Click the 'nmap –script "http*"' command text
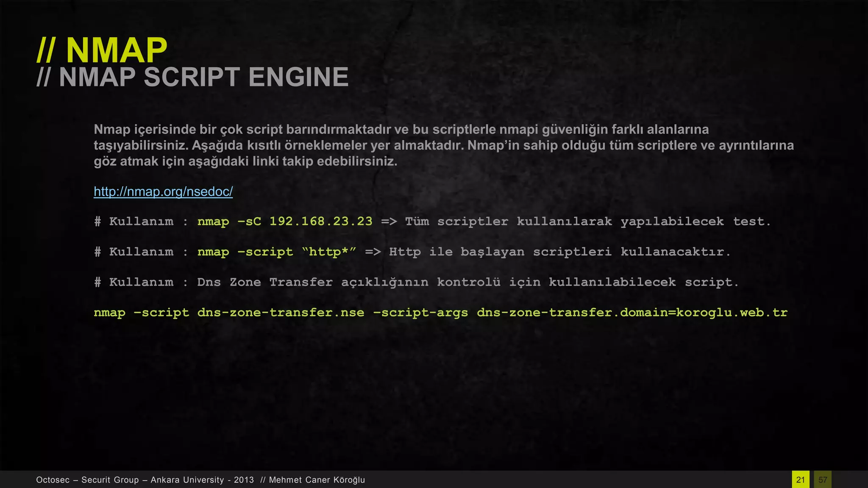868x488 pixels. click(277, 252)
